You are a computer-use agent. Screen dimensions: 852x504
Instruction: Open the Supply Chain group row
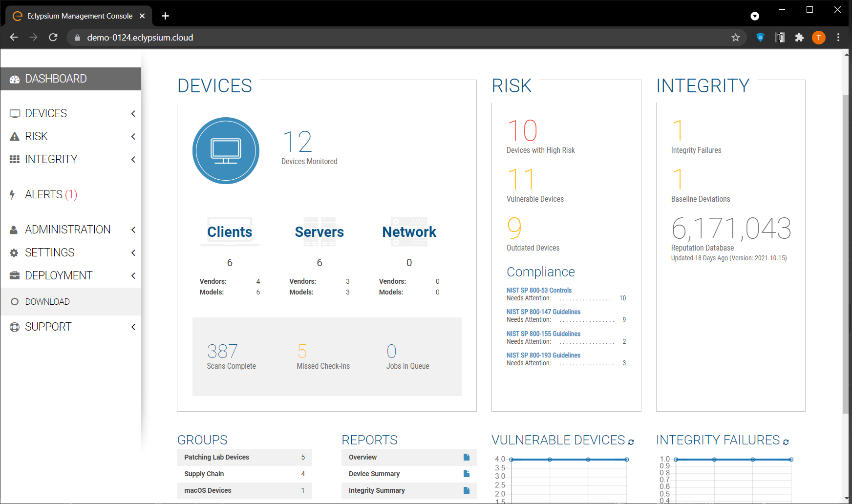pos(244,474)
